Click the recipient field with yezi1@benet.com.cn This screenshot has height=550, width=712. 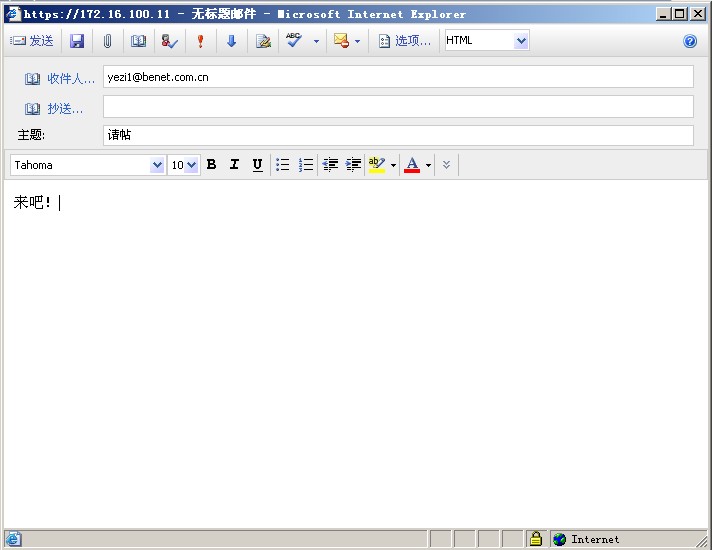coord(398,77)
